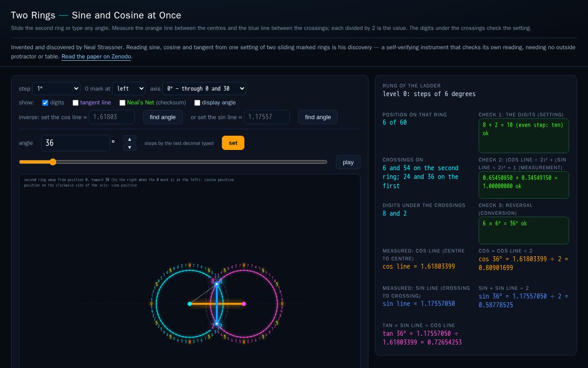Screen dimensions: 588x368
Task: Click the 'cos line = 1.61803399' reading
Action: pyautogui.click(x=418, y=266)
